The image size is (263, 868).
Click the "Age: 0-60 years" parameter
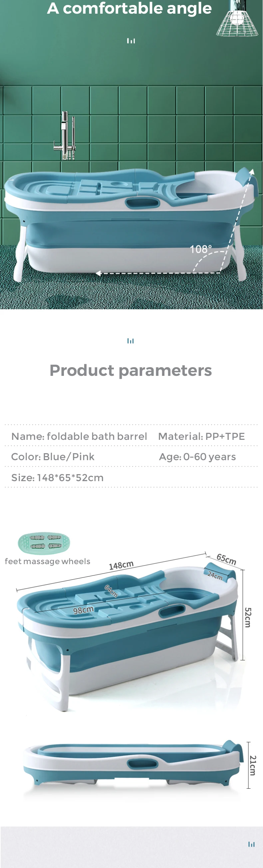coord(197,456)
